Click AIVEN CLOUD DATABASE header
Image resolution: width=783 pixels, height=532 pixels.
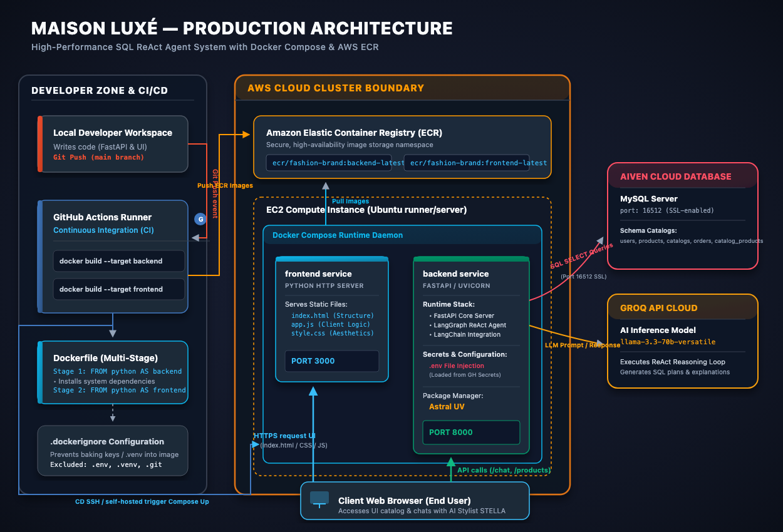(x=676, y=176)
